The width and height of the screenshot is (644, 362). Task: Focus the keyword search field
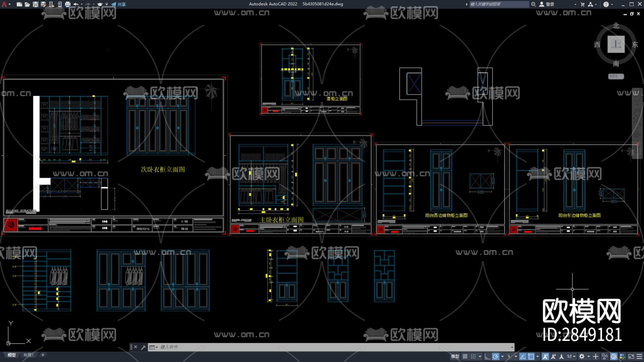click(499, 4)
